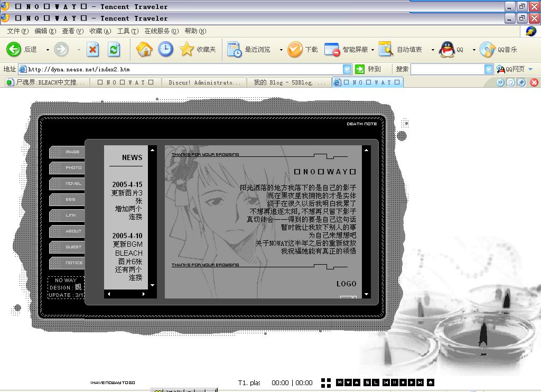Switch to Discuz! Administrator tab

click(x=204, y=82)
